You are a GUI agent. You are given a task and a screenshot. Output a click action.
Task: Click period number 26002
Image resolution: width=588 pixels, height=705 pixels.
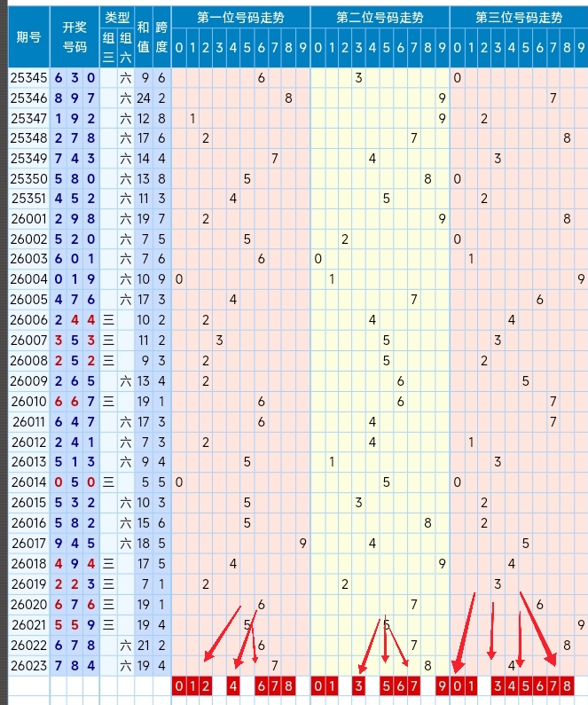[x=28, y=239]
